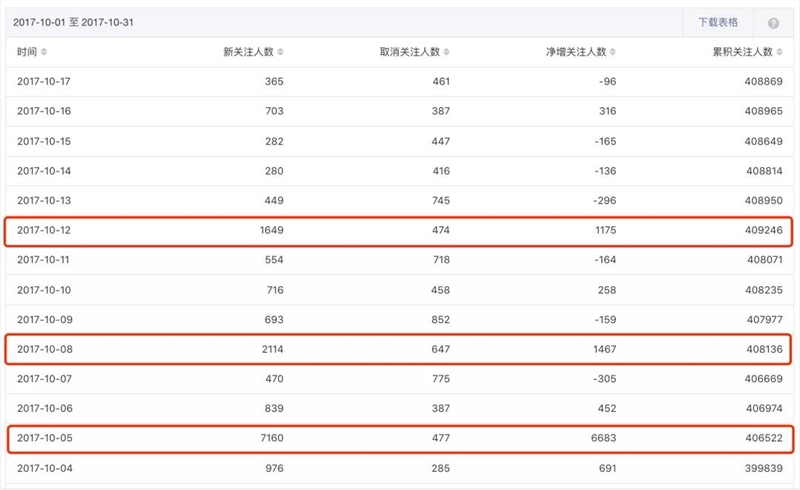Click the highlighted 2017-10-12 row date
The width and height of the screenshot is (800, 490).
[45, 231]
